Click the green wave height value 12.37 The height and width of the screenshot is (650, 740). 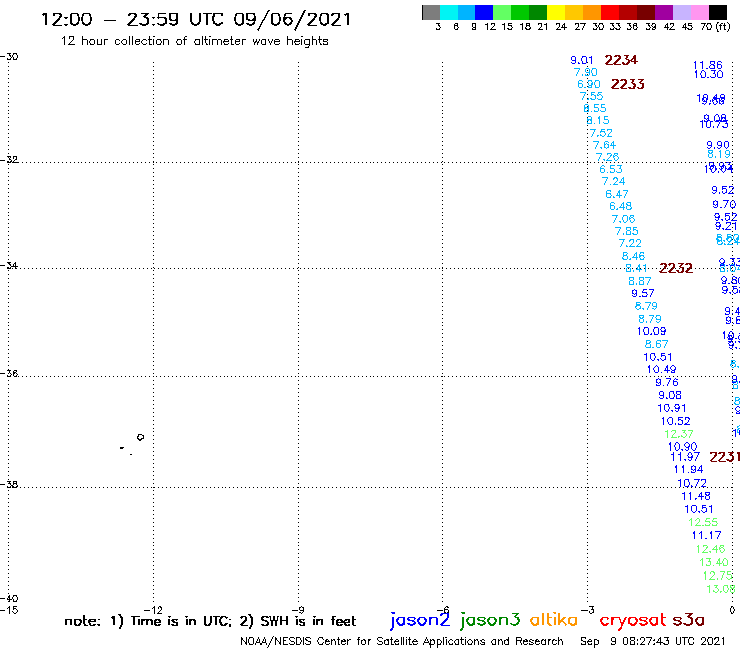(x=679, y=434)
